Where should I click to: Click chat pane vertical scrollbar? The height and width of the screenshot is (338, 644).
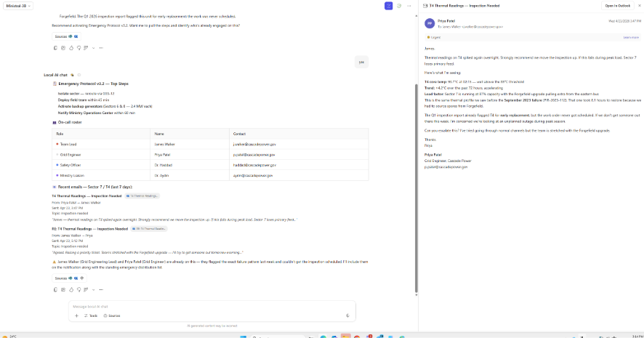point(416,187)
